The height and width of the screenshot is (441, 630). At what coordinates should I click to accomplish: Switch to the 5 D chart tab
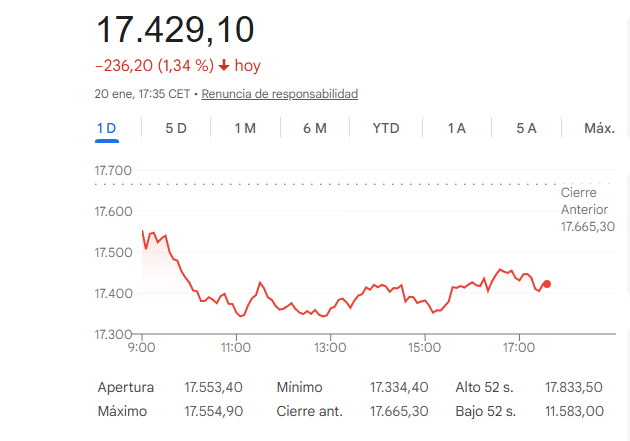point(176,128)
